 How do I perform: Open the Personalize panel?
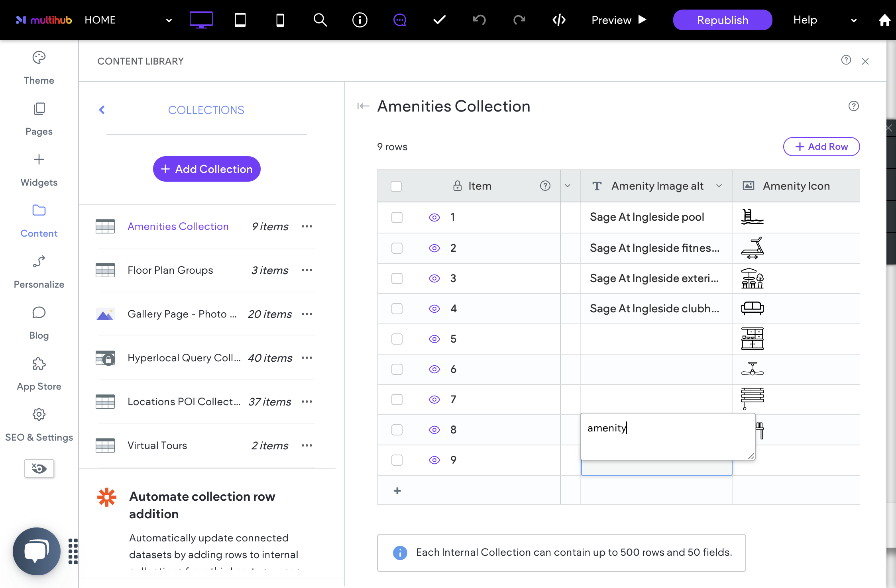pyautogui.click(x=39, y=272)
